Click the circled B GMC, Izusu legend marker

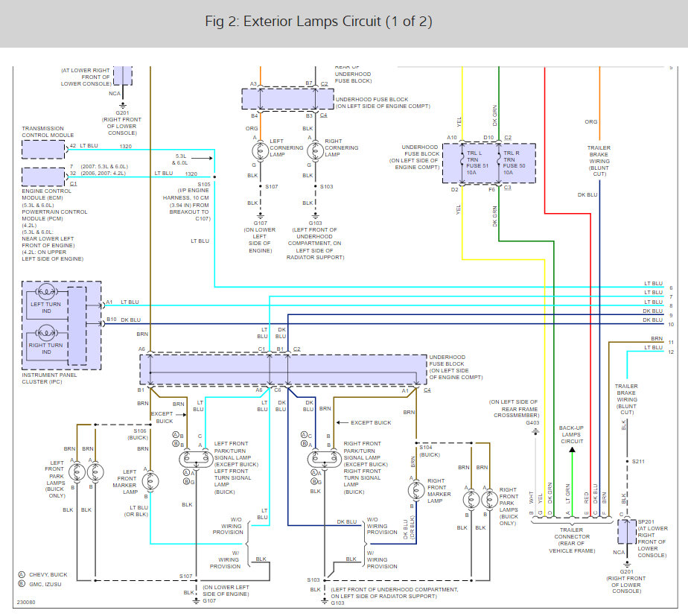pyautogui.click(x=22, y=584)
